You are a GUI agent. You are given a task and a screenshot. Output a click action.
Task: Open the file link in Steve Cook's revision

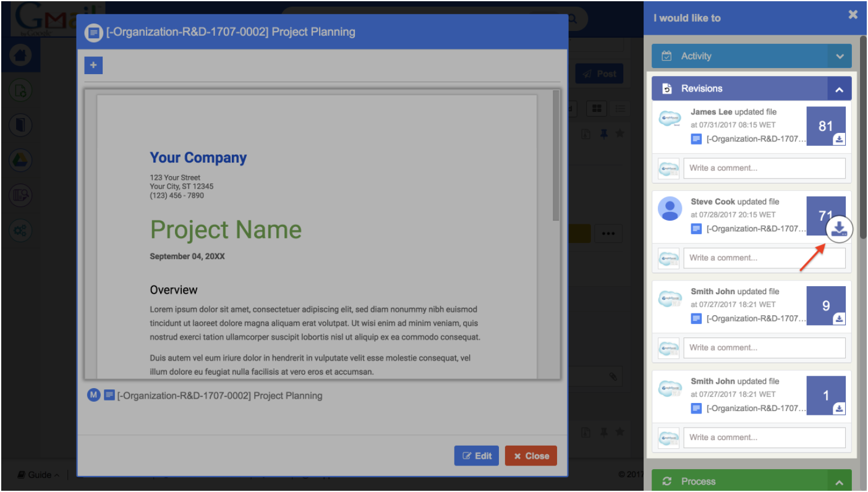tap(756, 229)
